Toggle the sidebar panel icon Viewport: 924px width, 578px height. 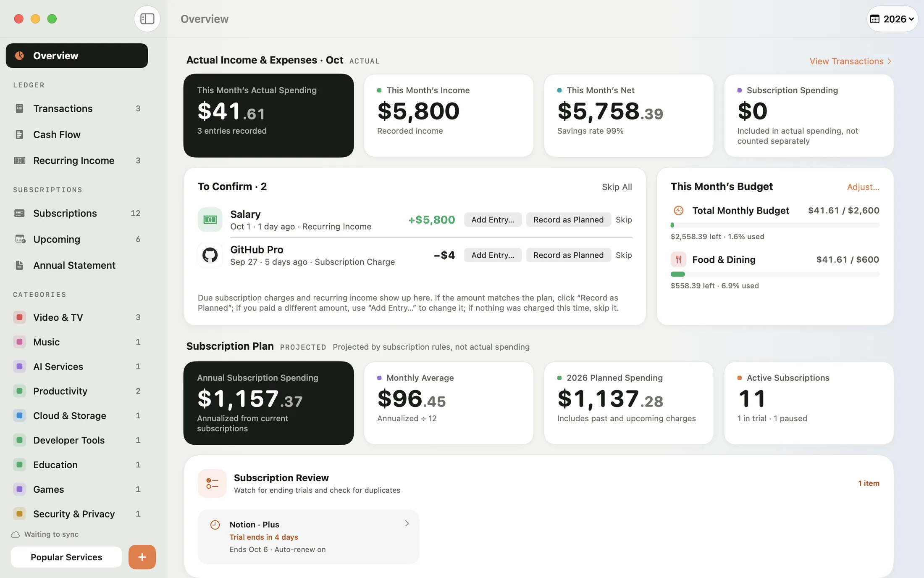point(147,18)
